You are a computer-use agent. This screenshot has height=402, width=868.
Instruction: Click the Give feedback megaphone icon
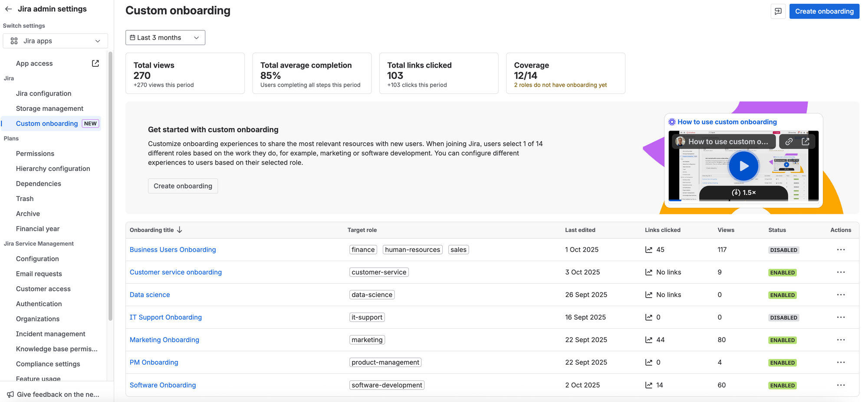pyautogui.click(x=11, y=394)
